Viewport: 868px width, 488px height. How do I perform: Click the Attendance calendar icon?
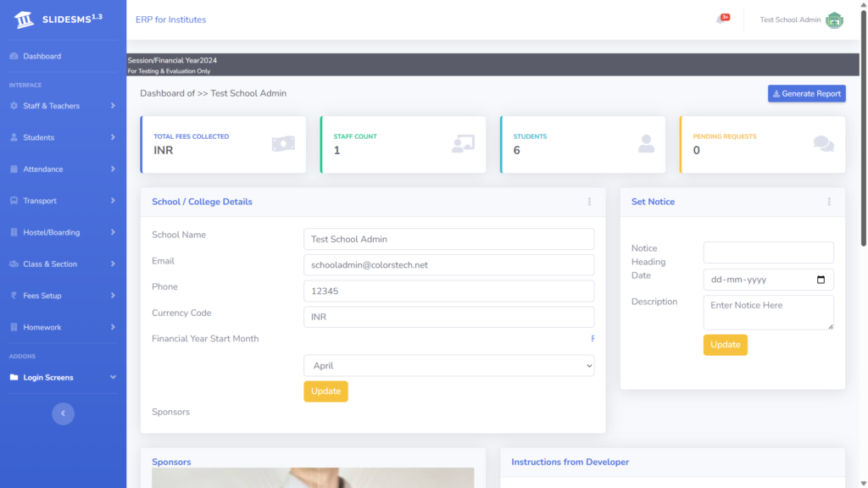pos(14,169)
